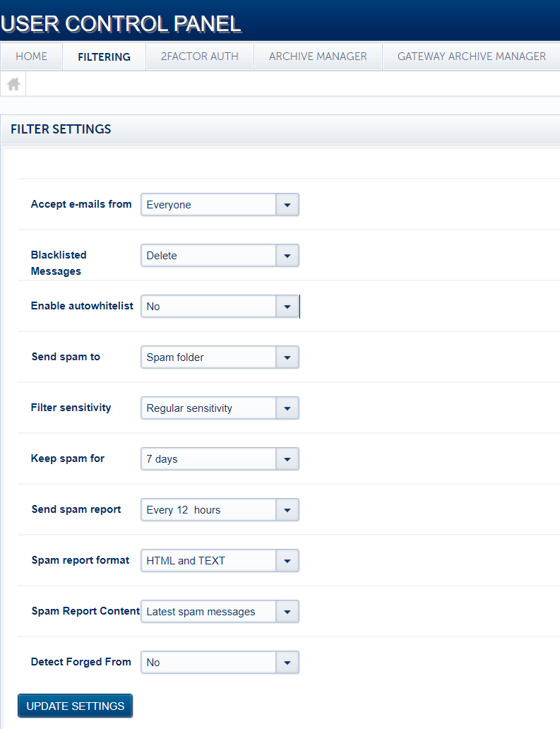
Task: Click the home breadcrumb icon
Action: pos(13,83)
